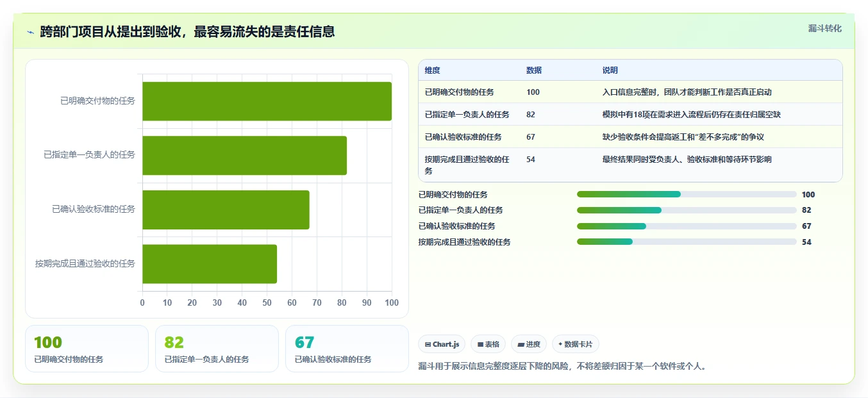The image size is (868, 398).
Task: Click the 按期完成且通过验收的任务 progress bar
Action: pyautogui.click(x=687, y=242)
